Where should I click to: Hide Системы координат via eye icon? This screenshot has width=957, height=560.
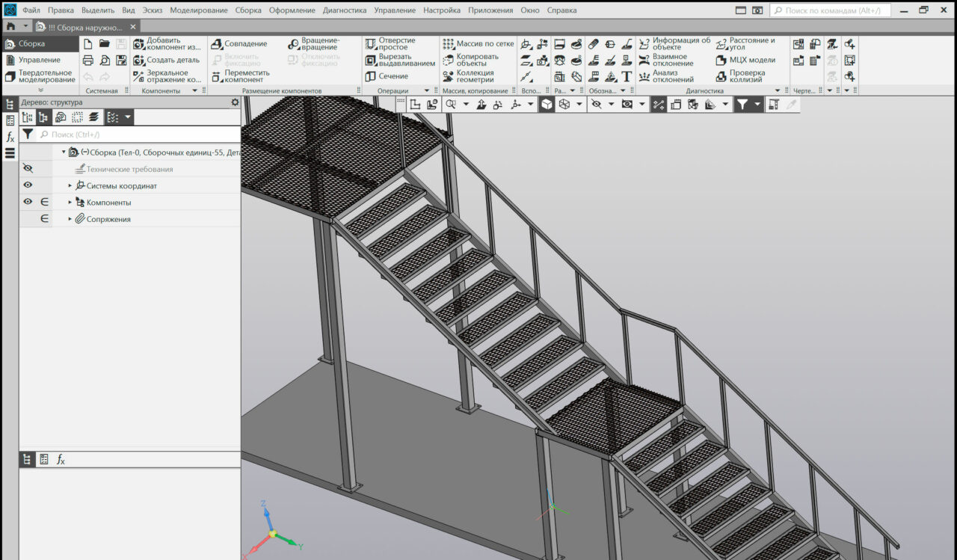(28, 185)
